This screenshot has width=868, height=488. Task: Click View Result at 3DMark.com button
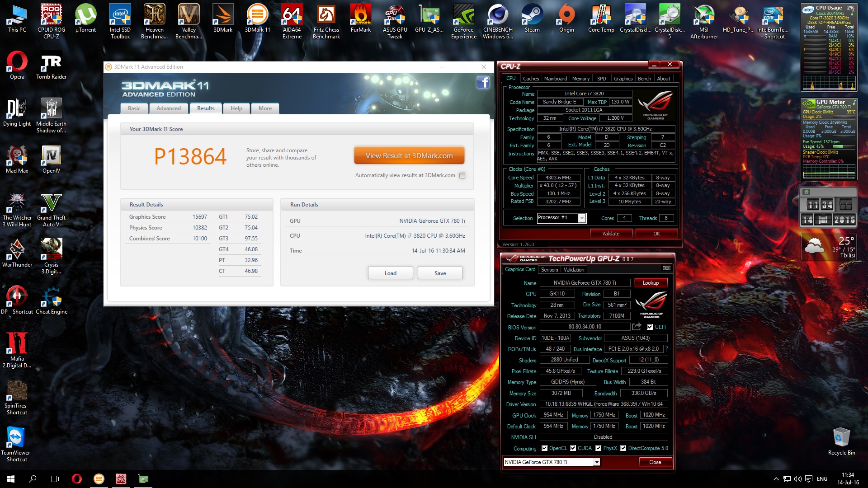[409, 156]
